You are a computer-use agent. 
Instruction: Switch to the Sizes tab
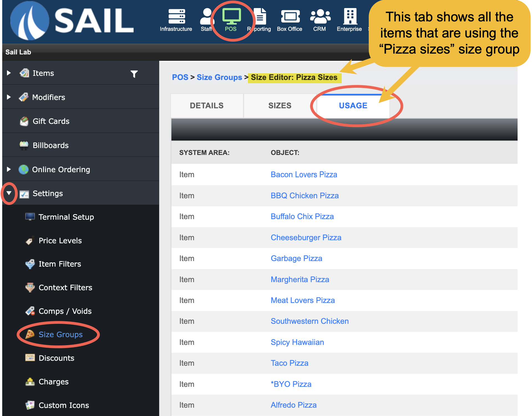point(280,106)
